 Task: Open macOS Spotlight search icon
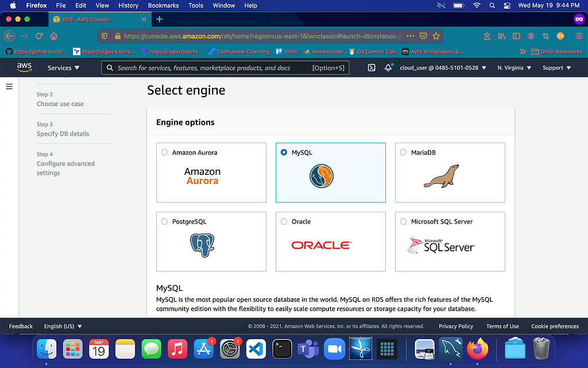pos(492,6)
